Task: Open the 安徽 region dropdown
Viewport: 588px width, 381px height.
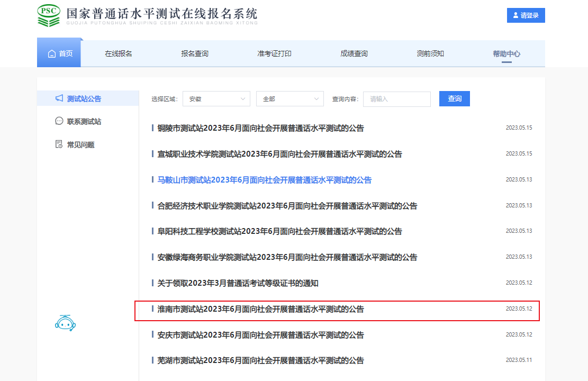Action: pos(216,99)
